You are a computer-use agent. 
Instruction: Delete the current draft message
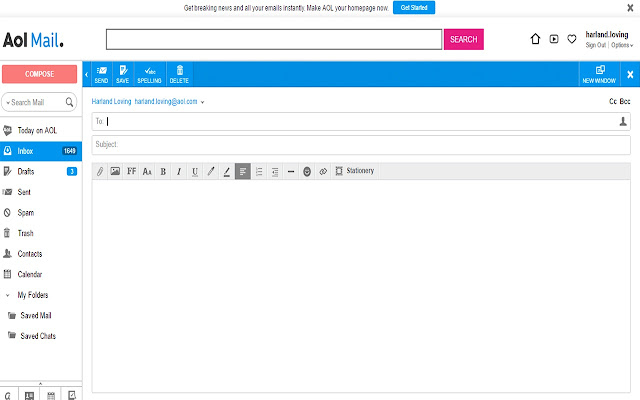pyautogui.click(x=179, y=75)
